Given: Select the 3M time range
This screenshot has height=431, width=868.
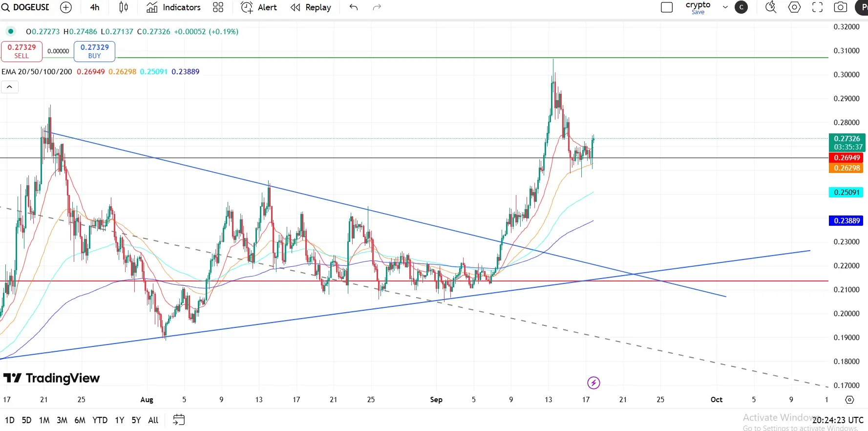Looking at the screenshot, I should [62, 420].
